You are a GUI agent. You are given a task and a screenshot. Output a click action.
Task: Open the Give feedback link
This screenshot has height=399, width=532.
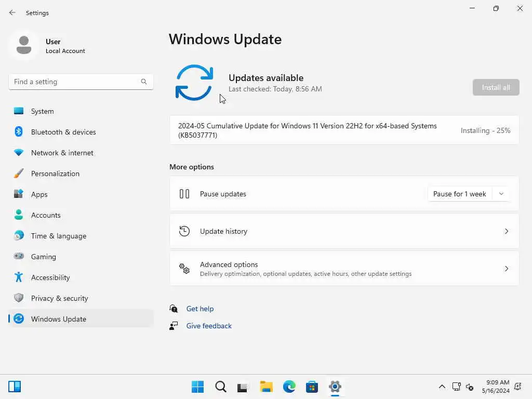pyautogui.click(x=209, y=326)
